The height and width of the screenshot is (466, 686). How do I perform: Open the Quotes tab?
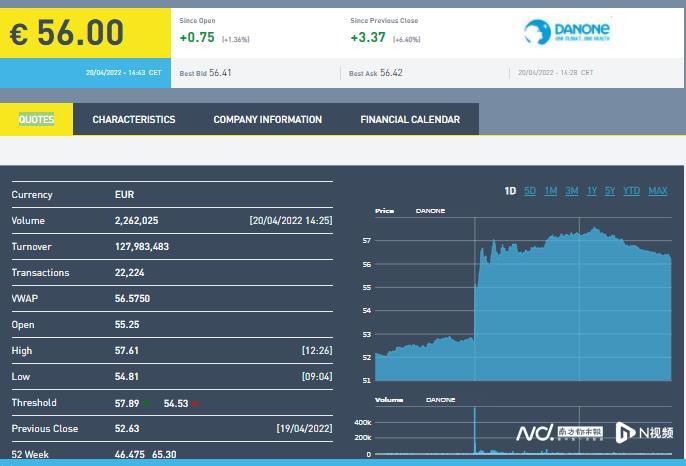click(36, 119)
